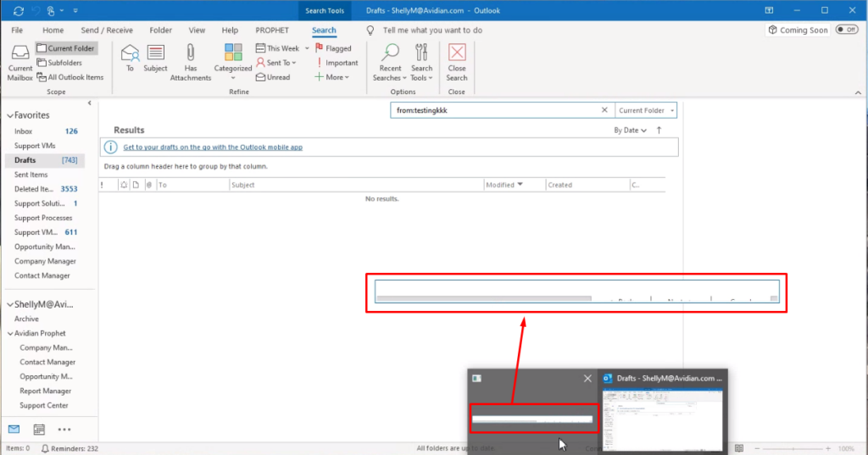
Task: Open the Current Folder scope dropdown
Action: coord(646,110)
